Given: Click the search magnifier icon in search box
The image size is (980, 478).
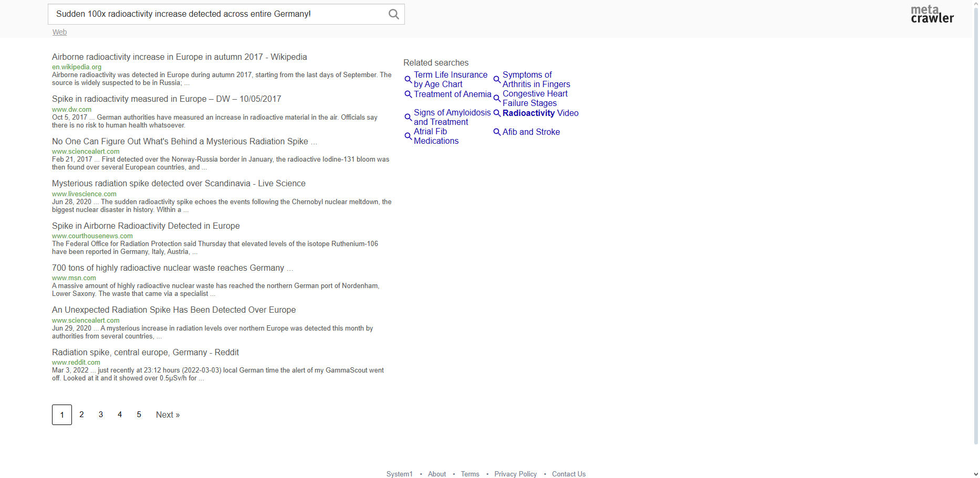Looking at the screenshot, I should (x=393, y=14).
